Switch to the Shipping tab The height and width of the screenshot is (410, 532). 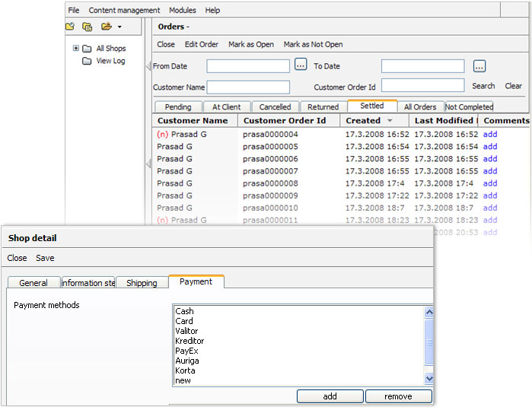[x=142, y=283]
